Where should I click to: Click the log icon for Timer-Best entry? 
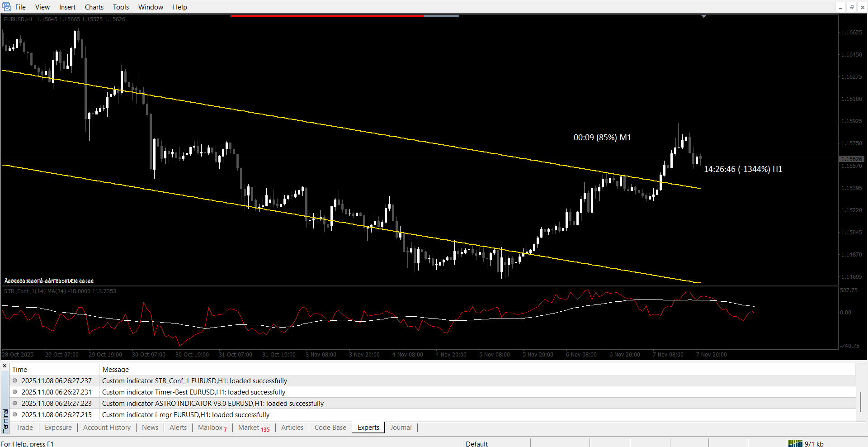click(15, 392)
